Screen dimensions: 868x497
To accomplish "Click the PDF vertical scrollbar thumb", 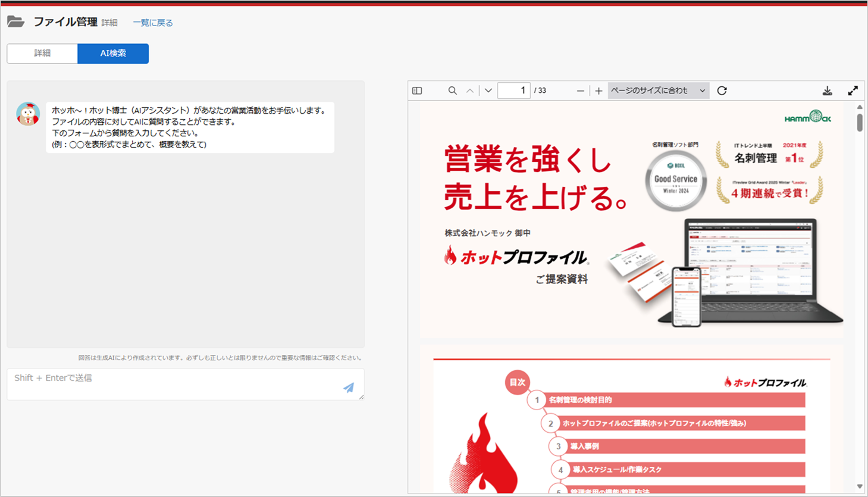I will [860, 123].
